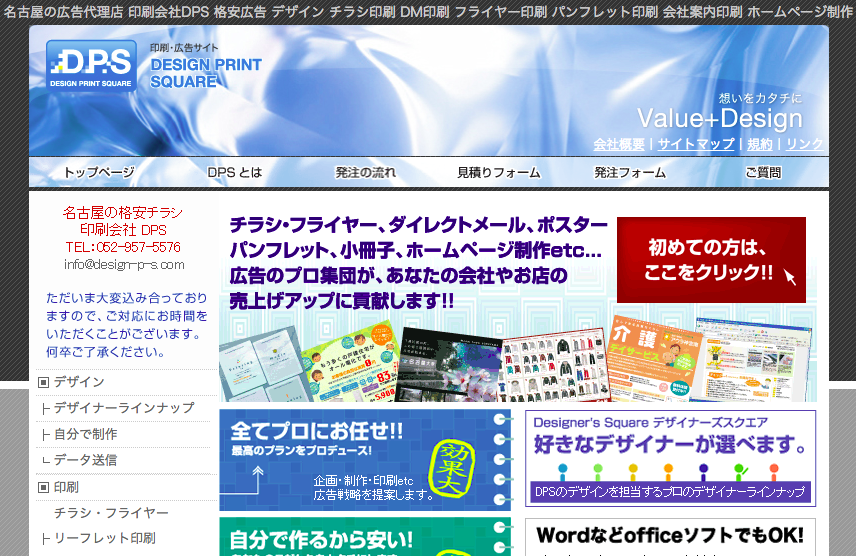The image size is (856, 556).
Task: Click the 好きなデザイナーが選べます banner
Action: pos(670,458)
